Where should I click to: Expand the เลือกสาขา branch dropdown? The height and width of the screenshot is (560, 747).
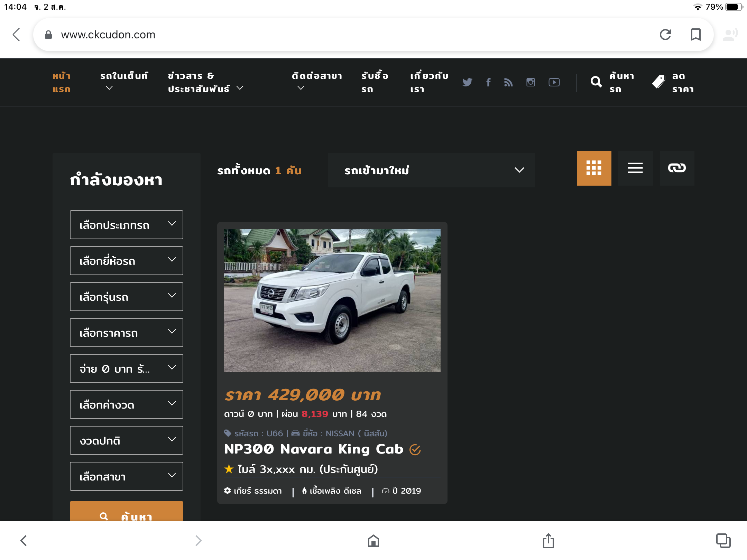coord(127,476)
